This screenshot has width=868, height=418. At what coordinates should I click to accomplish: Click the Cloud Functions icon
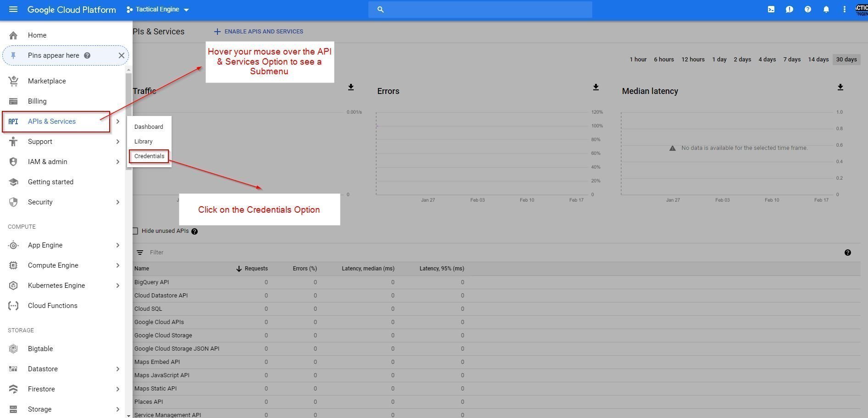click(x=13, y=306)
